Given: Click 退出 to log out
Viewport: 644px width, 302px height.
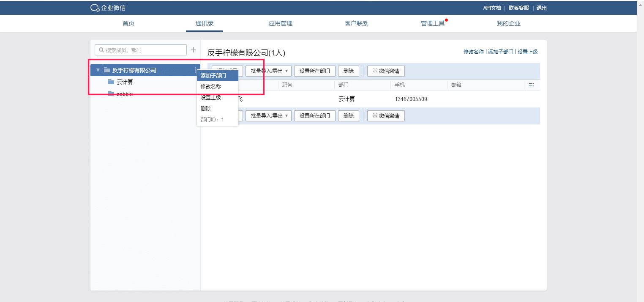Looking at the screenshot, I should 542,8.
